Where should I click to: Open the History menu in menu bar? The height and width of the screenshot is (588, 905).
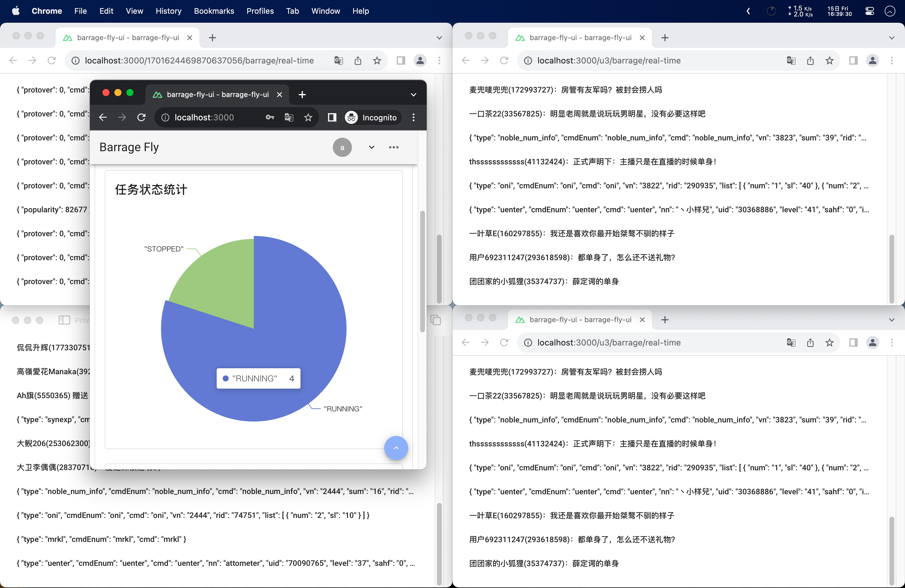[x=168, y=11]
